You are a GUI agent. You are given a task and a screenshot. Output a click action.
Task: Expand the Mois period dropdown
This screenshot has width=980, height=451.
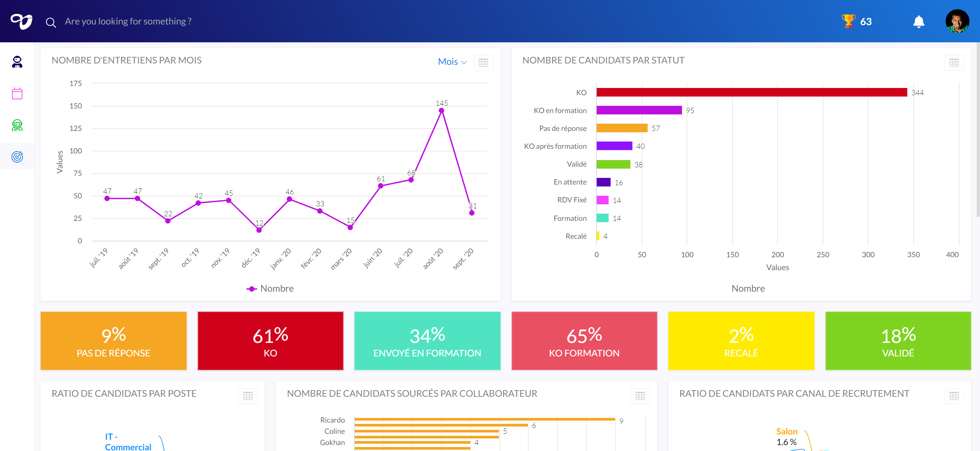[x=452, y=61]
